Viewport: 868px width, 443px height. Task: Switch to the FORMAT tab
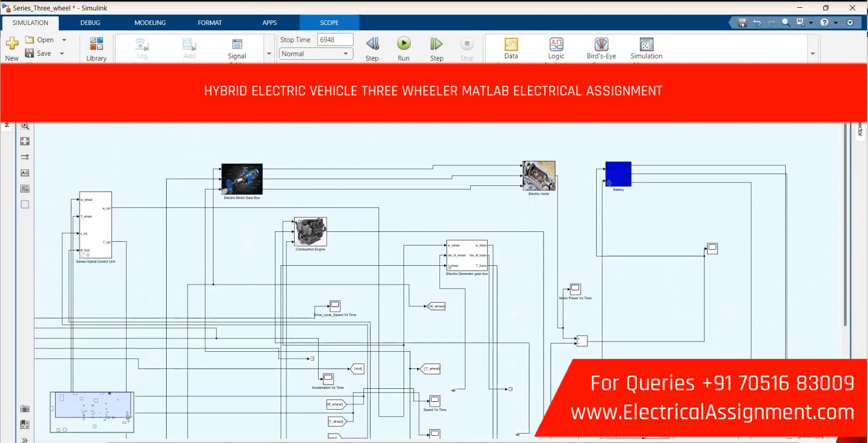210,22
